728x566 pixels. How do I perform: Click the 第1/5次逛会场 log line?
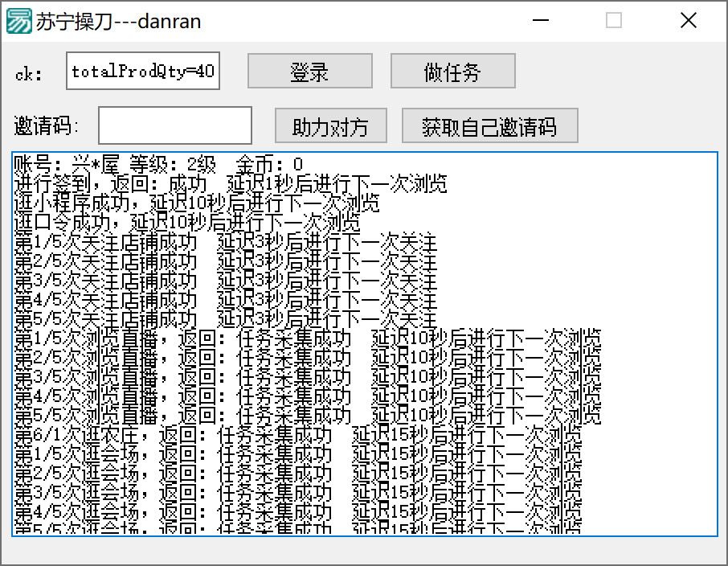(x=298, y=455)
